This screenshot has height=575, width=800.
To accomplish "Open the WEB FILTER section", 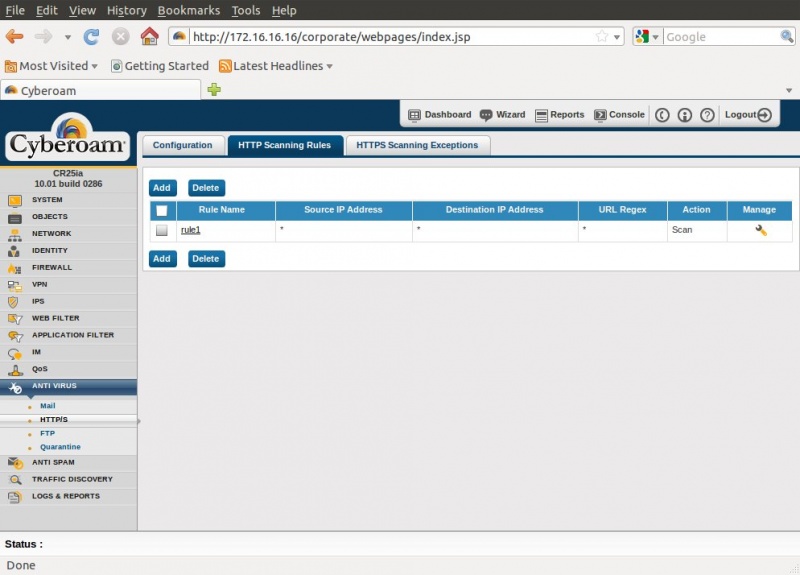I will [x=68, y=318].
